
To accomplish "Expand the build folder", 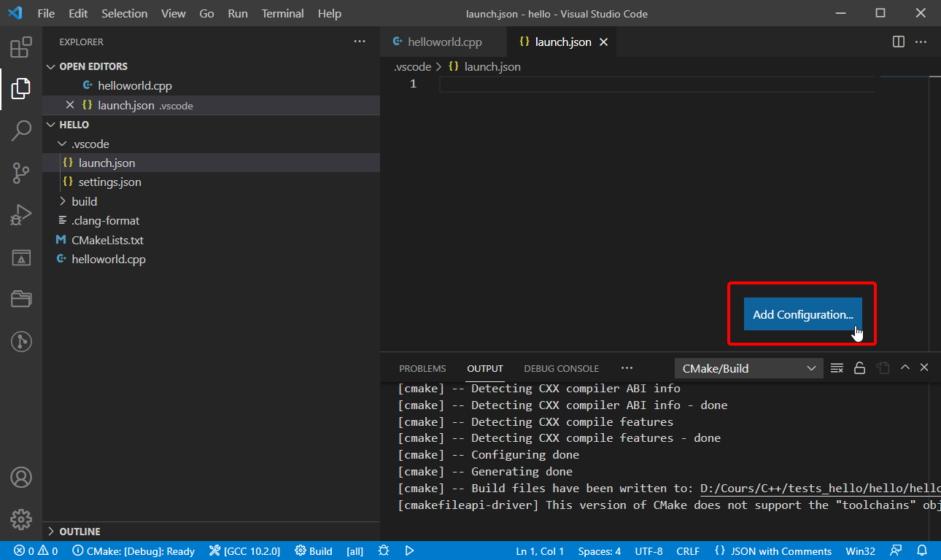I will click(x=62, y=201).
